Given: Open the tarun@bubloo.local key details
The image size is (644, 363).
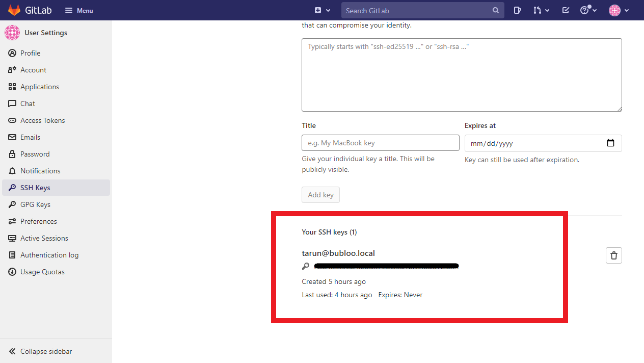Looking at the screenshot, I should tap(338, 253).
